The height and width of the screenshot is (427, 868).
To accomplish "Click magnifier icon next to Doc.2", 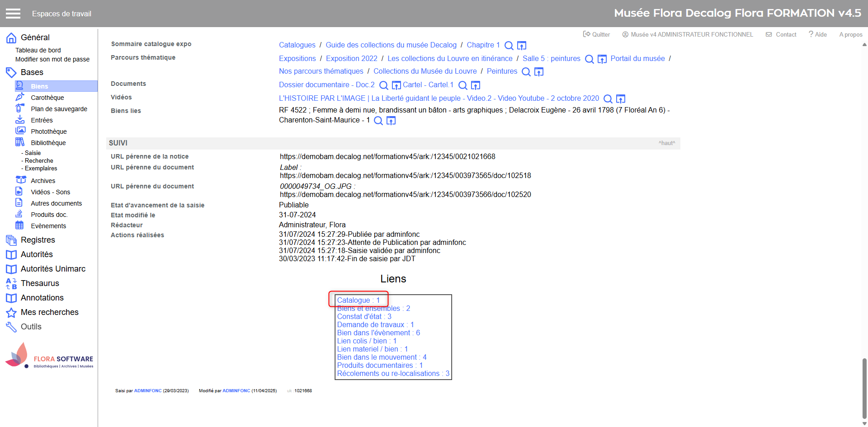I will [x=383, y=85].
